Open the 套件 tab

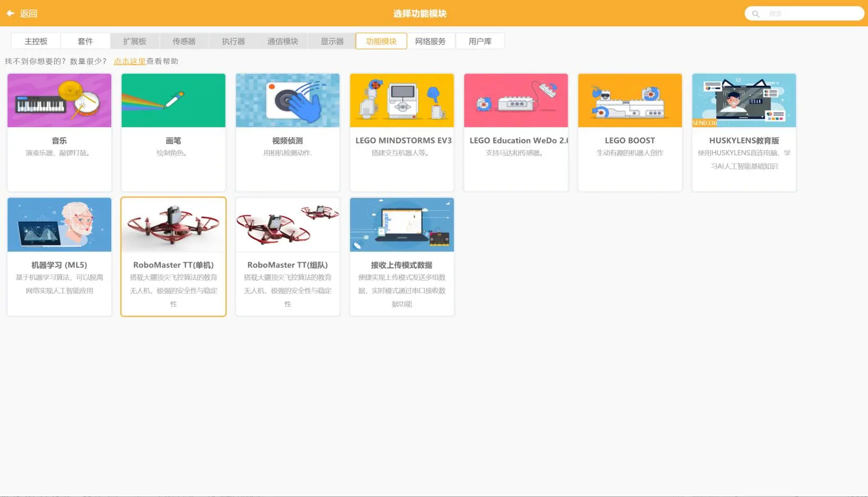pyautogui.click(x=86, y=41)
